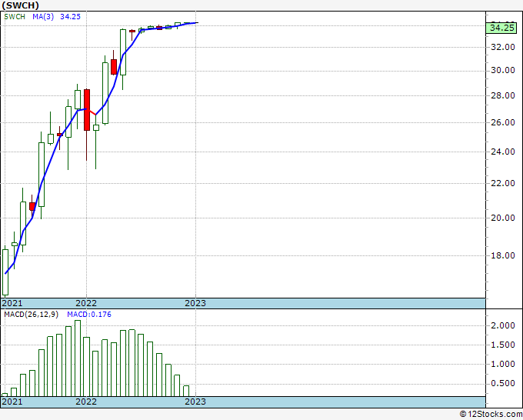Click the 1.000 MACD axis label
Screen dimensions: 523x420
pos(503,364)
